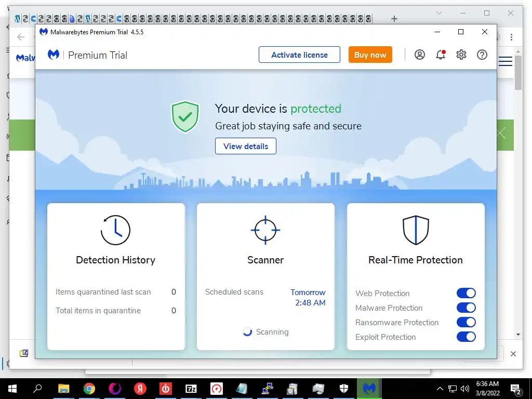Image resolution: width=532 pixels, height=399 pixels.
Task: Open taskbar search magnifier
Action: tap(37, 389)
